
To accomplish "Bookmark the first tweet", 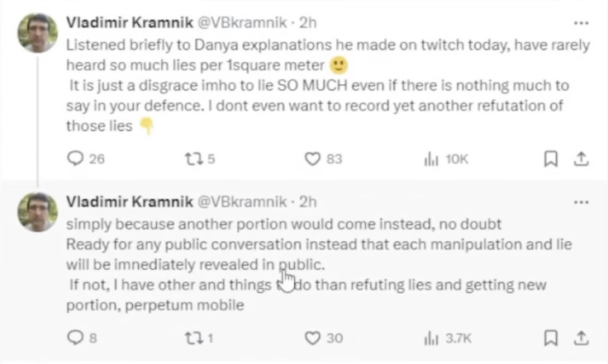I will coord(550,159).
